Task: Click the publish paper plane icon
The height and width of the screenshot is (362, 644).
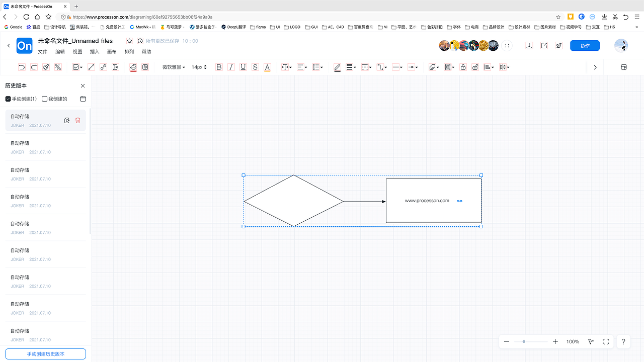Action: pyautogui.click(x=558, y=46)
